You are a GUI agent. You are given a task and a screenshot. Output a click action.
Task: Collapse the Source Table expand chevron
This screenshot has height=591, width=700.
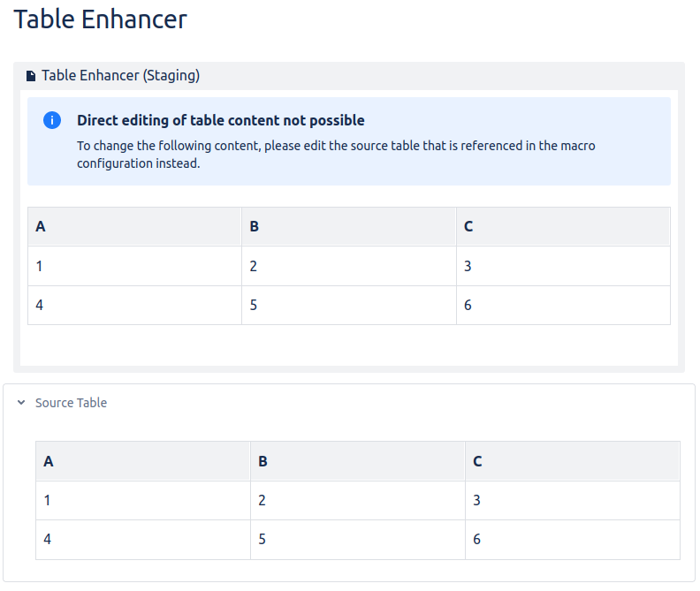click(x=21, y=403)
